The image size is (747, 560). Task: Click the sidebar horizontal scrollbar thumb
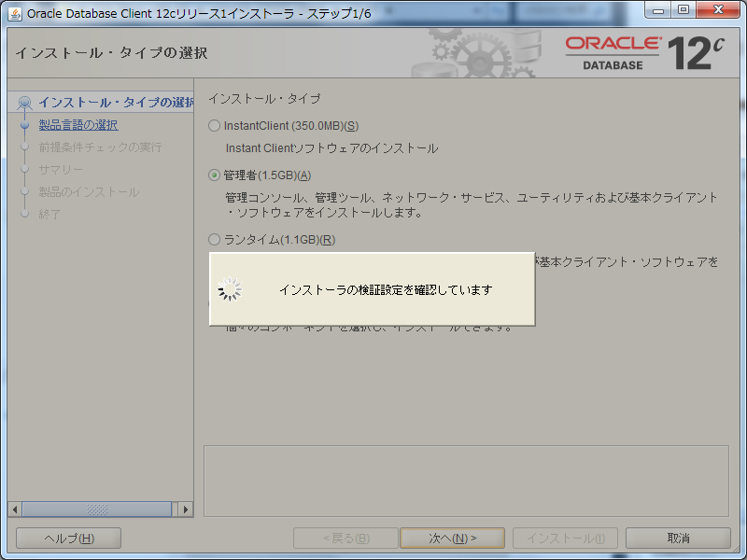[97, 510]
